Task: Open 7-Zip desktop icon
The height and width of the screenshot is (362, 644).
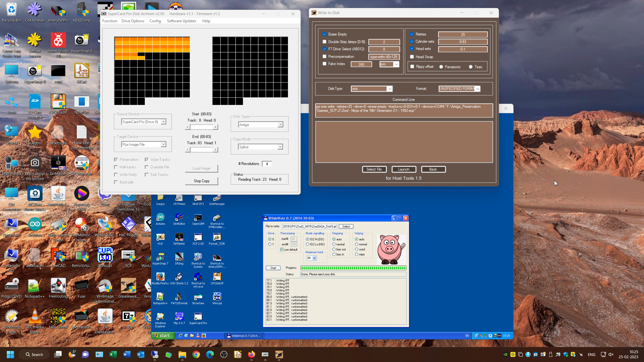Action: 128,319
